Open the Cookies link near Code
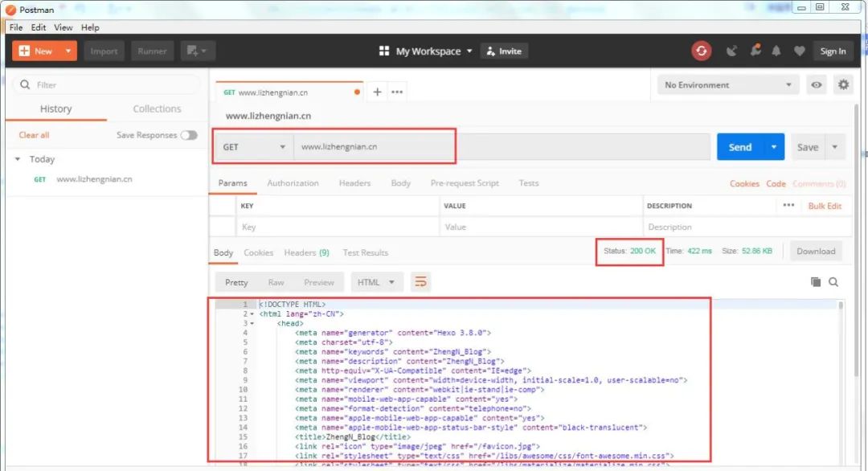 pos(744,183)
